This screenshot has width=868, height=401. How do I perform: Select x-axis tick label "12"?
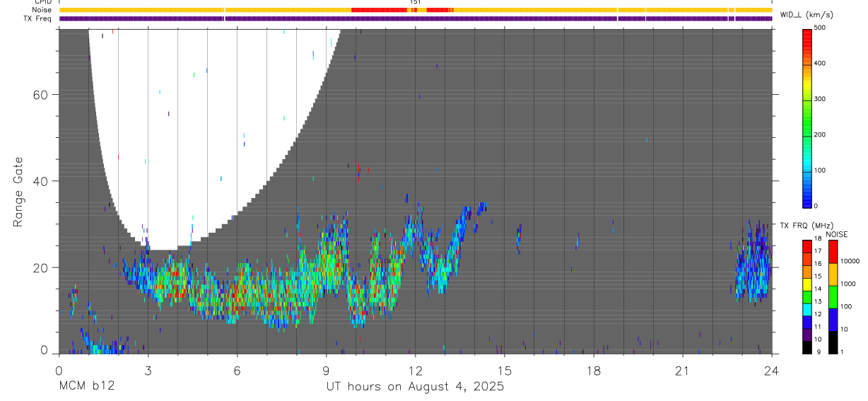415,371
